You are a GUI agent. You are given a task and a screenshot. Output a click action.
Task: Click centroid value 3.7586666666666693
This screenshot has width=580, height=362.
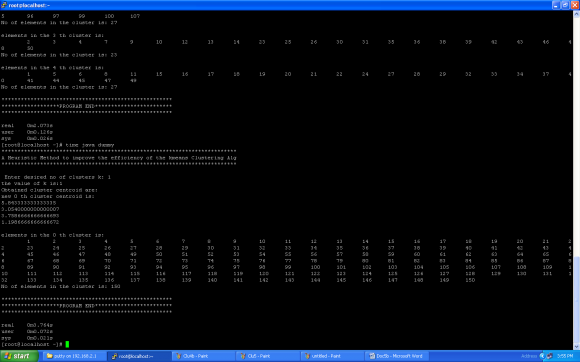coord(30,216)
